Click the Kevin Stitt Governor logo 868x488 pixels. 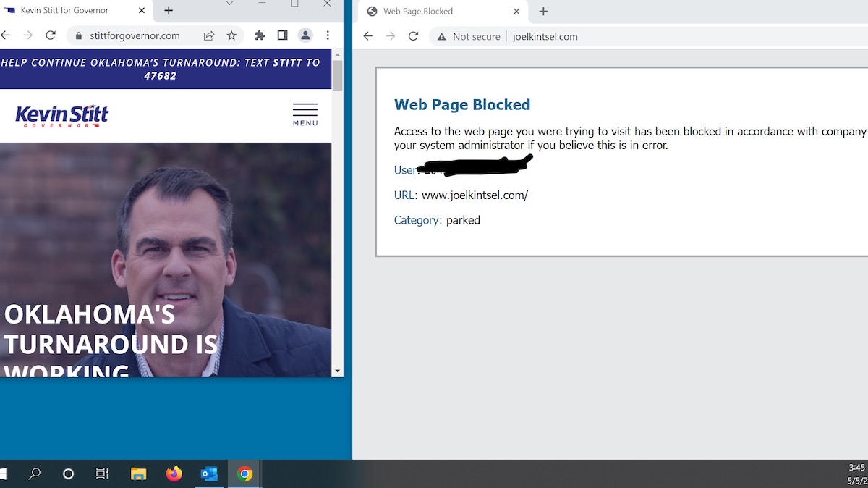(61, 116)
